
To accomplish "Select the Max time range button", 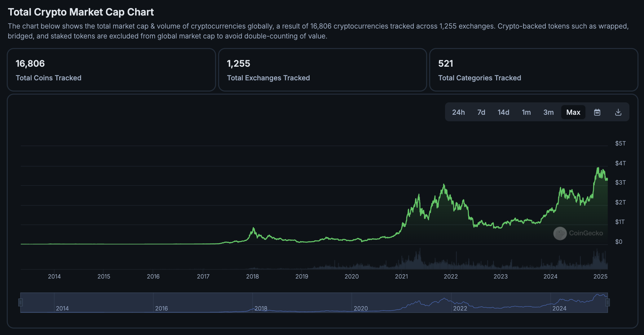I will [574, 112].
